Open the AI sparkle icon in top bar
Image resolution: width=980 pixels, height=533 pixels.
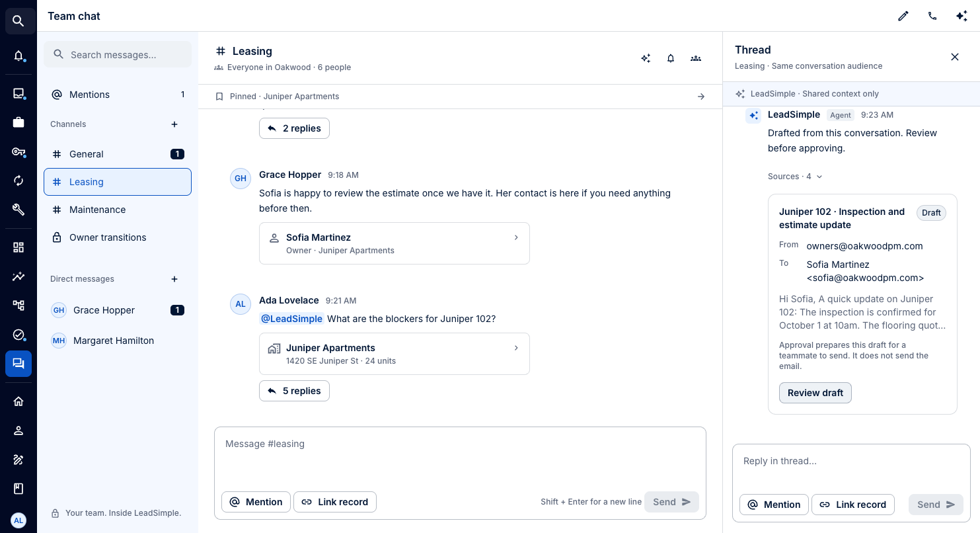pyautogui.click(x=961, y=16)
